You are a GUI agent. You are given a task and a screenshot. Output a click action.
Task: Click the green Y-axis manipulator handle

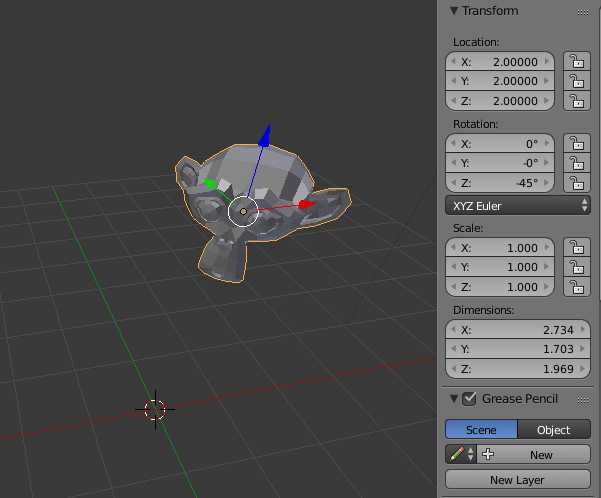pyautogui.click(x=209, y=184)
